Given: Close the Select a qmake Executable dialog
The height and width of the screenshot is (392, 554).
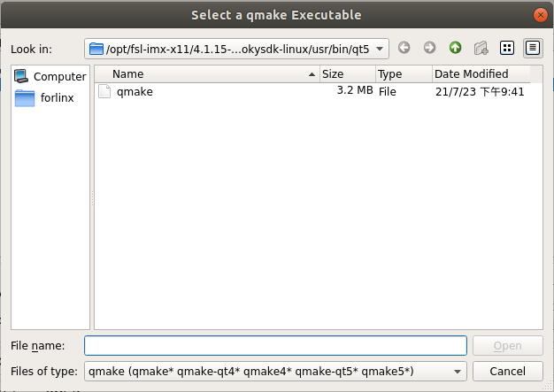Looking at the screenshot, I should coord(540,15).
